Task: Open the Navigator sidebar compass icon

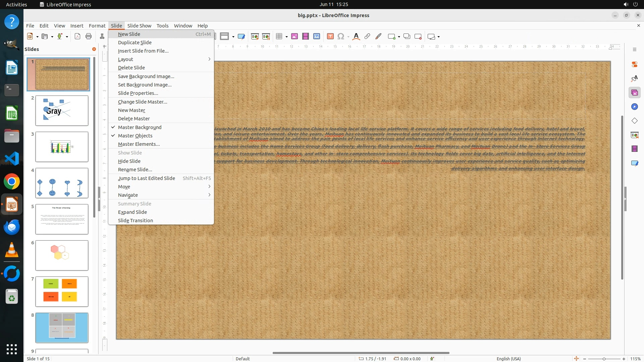Action: coord(634,107)
